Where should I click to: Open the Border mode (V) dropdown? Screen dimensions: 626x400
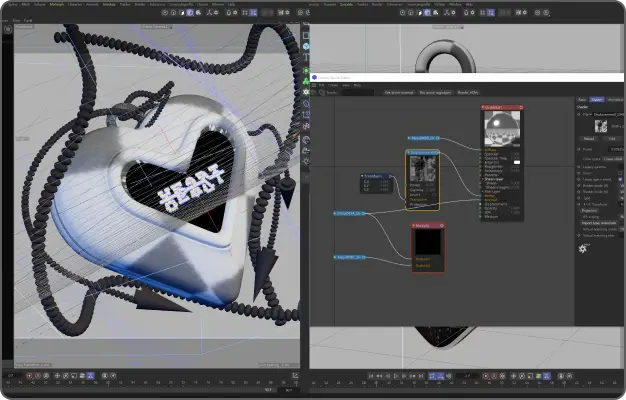pyautogui.click(x=622, y=192)
